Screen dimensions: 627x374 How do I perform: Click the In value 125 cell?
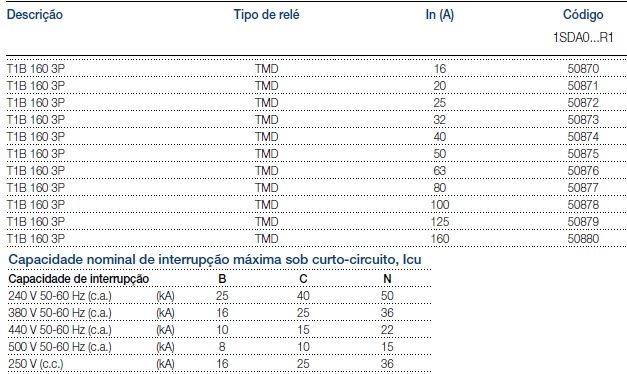pos(440,222)
